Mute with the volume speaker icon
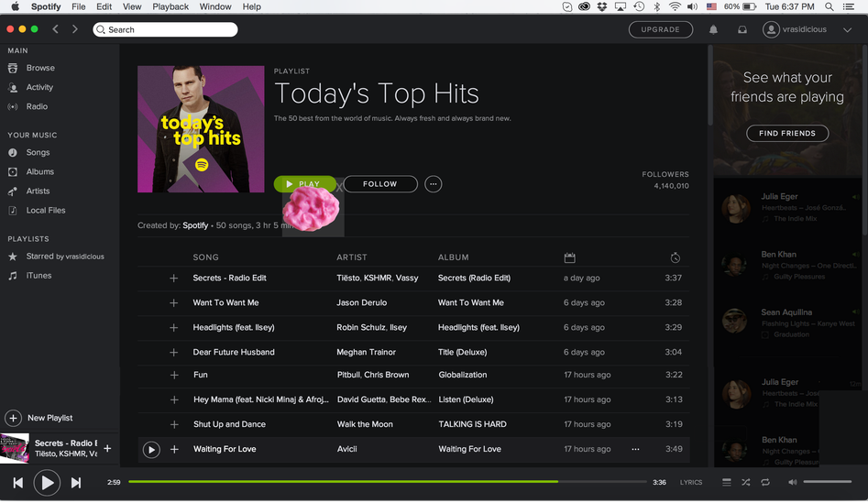The height and width of the screenshot is (503, 868). click(x=793, y=482)
